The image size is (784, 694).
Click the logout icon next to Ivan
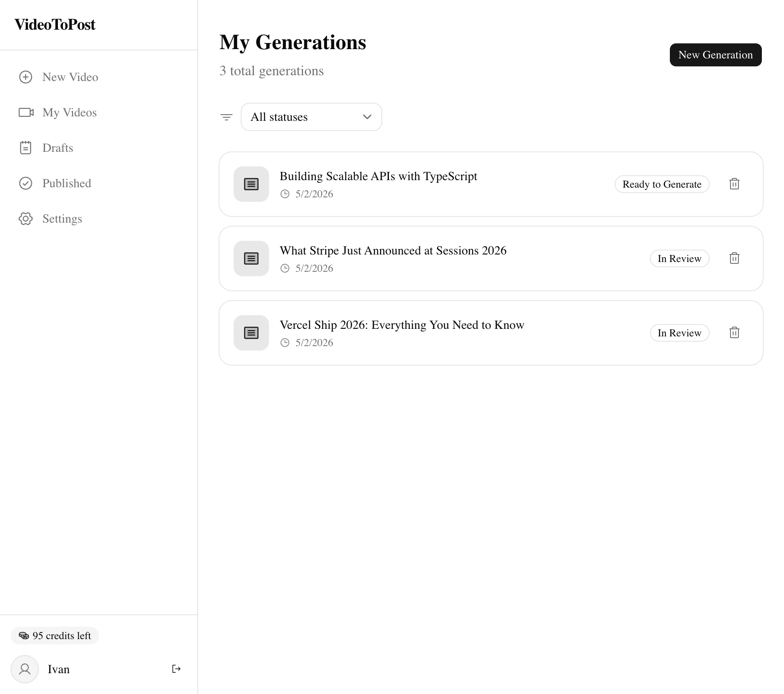[176, 669]
